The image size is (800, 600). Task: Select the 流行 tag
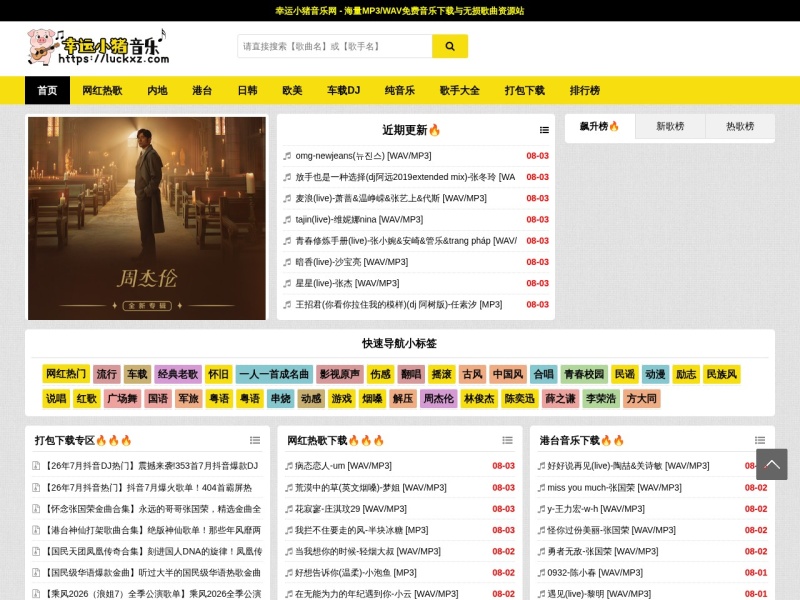click(x=107, y=374)
